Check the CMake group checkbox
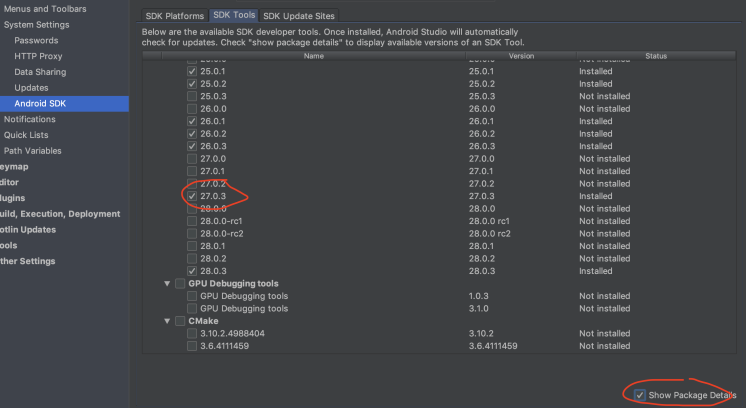 tap(180, 321)
